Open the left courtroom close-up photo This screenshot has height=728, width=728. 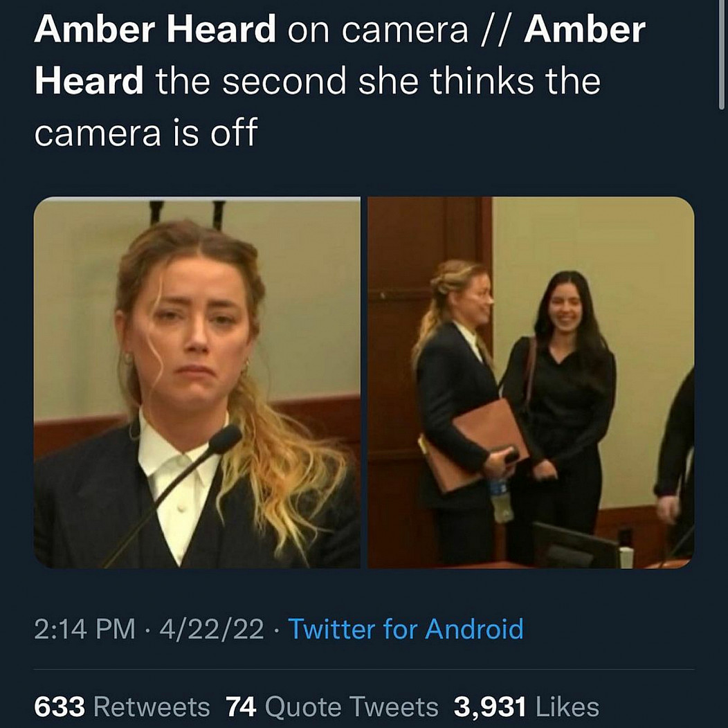(x=197, y=382)
